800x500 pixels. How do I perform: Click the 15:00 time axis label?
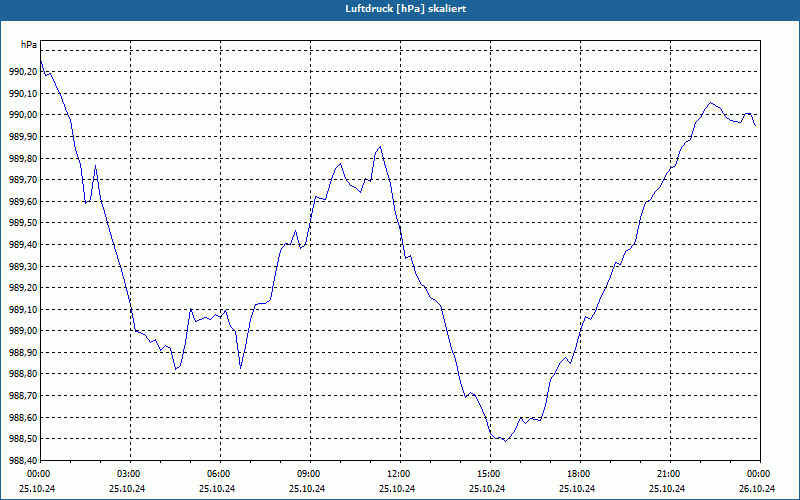[490, 474]
